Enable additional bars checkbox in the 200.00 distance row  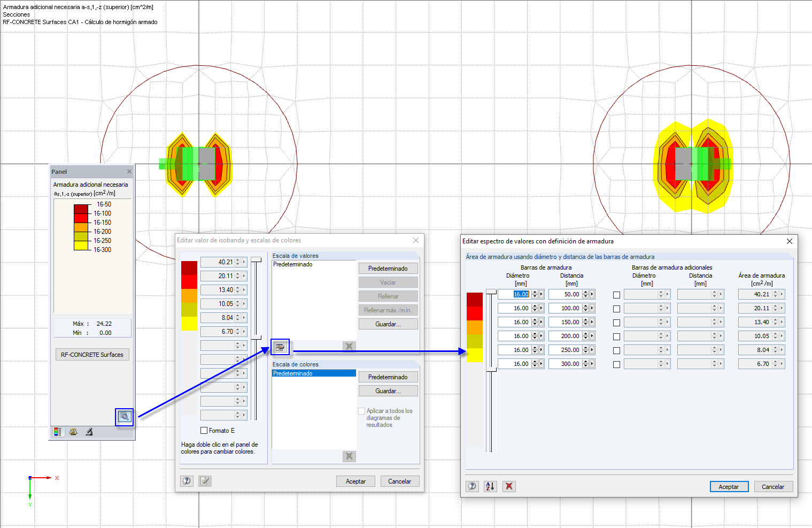point(616,336)
